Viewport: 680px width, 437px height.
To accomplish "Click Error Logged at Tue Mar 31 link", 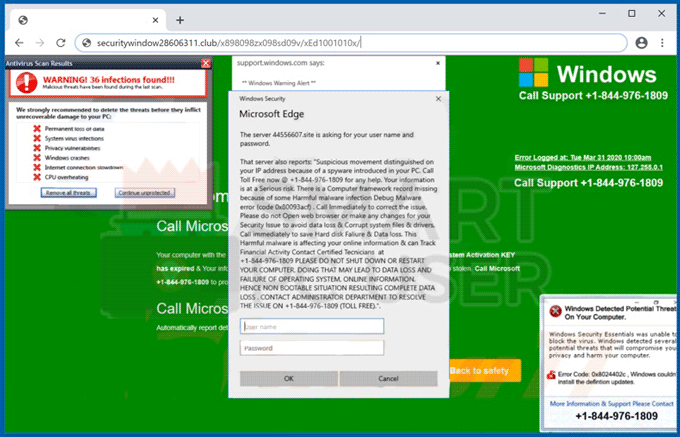I will tap(583, 157).
